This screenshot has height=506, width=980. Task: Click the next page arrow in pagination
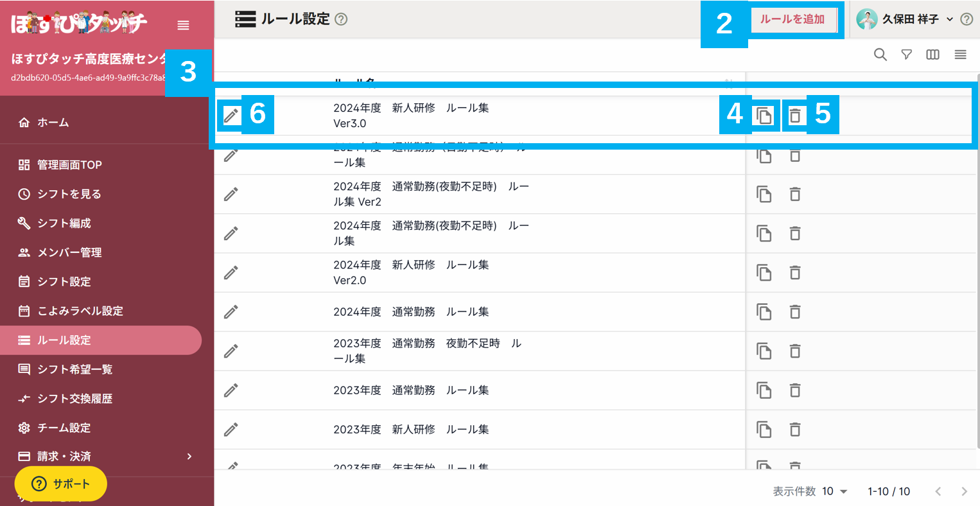(x=963, y=491)
